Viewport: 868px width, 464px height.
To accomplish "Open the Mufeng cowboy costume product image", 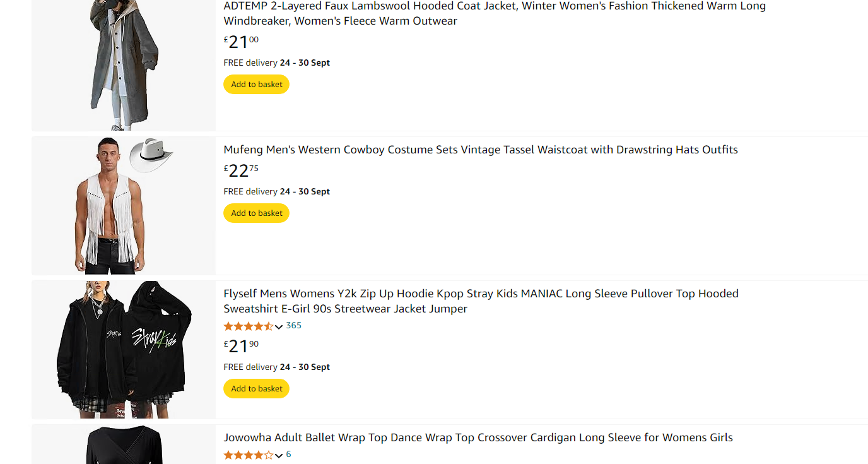I will (x=124, y=206).
